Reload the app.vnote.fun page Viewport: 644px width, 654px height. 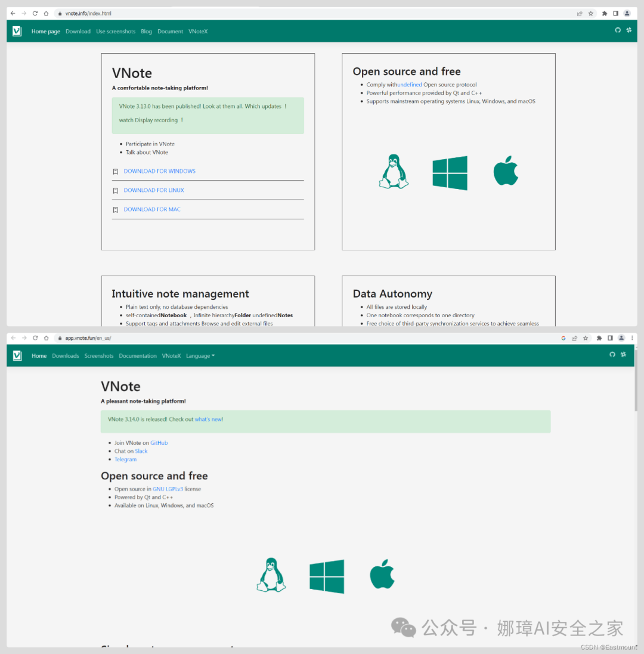[35, 338]
